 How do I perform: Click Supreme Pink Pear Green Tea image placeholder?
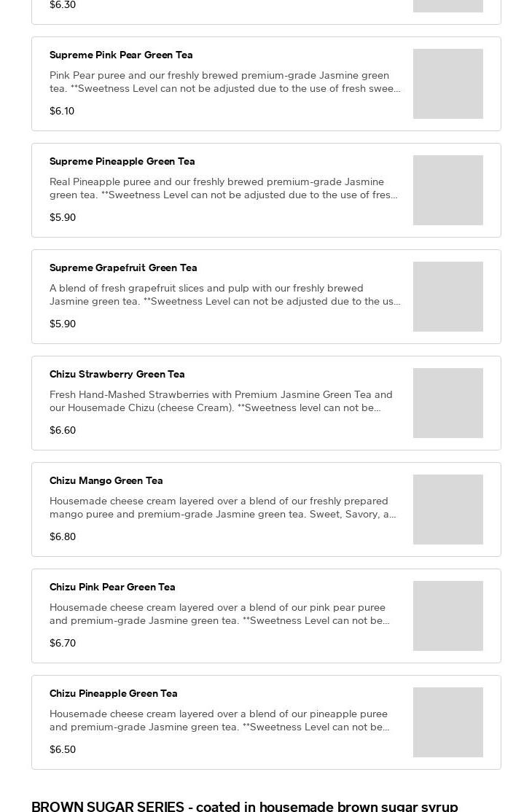pyautogui.click(x=447, y=84)
